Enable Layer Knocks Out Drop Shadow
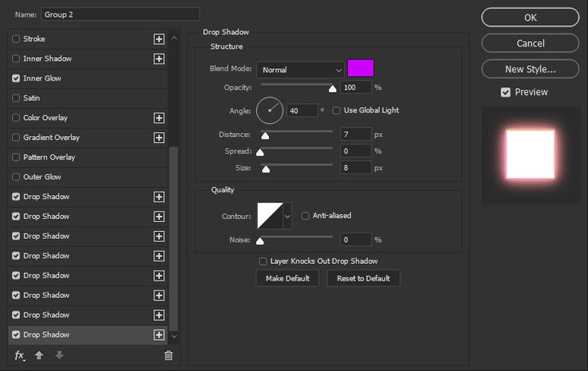The height and width of the screenshot is (371, 588). (x=263, y=261)
